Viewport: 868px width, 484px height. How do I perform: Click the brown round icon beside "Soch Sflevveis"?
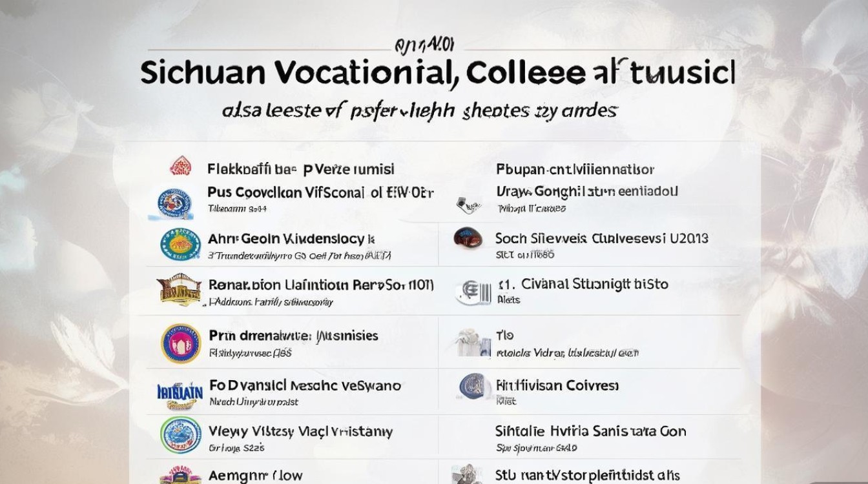click(467, 239)
